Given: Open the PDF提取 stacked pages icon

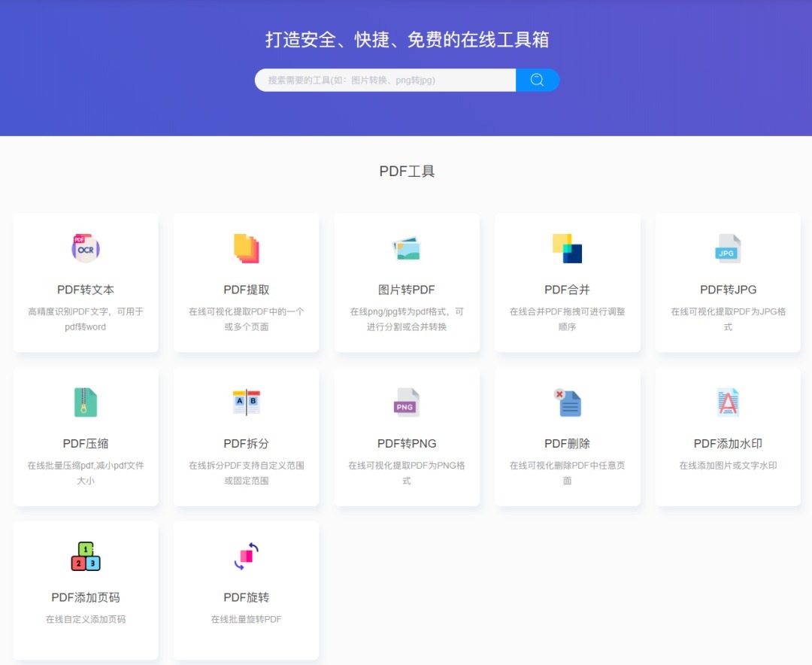Looking at the screenshot, I should click(246, 248).
